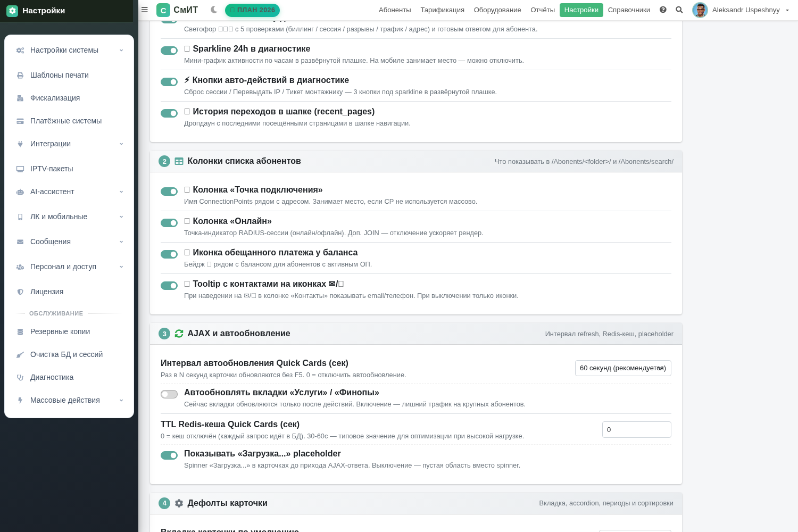Click the gear icon next to Настройки title

(12, 11)
